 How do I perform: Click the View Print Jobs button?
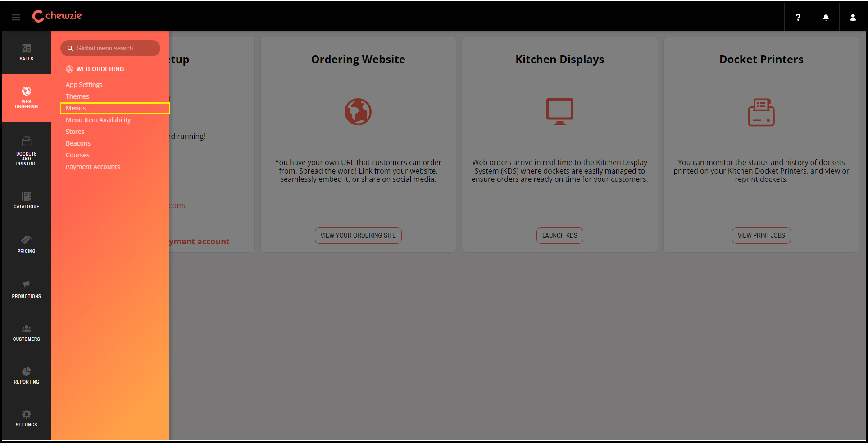[x=761, y=235]
